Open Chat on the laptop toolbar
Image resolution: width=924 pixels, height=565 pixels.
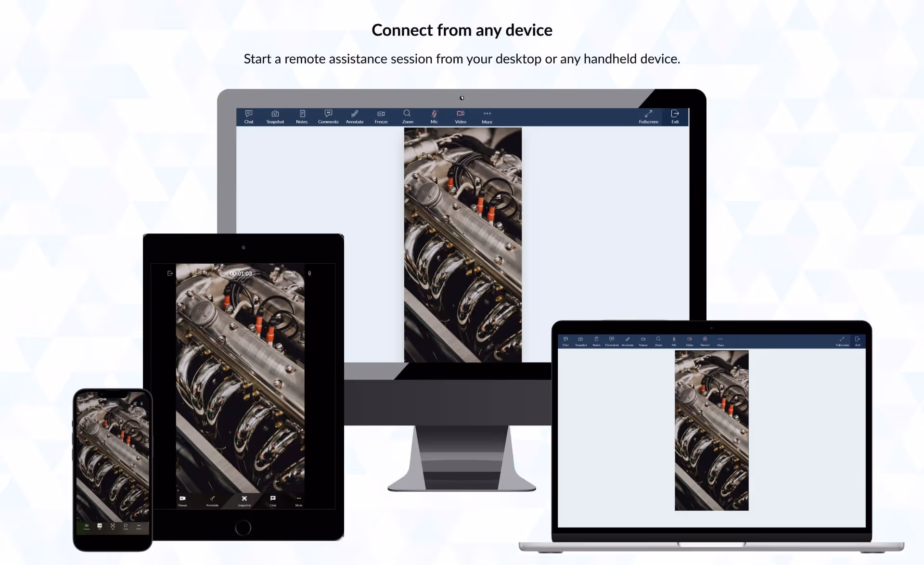pyautogui.click(x=565, y=342)
